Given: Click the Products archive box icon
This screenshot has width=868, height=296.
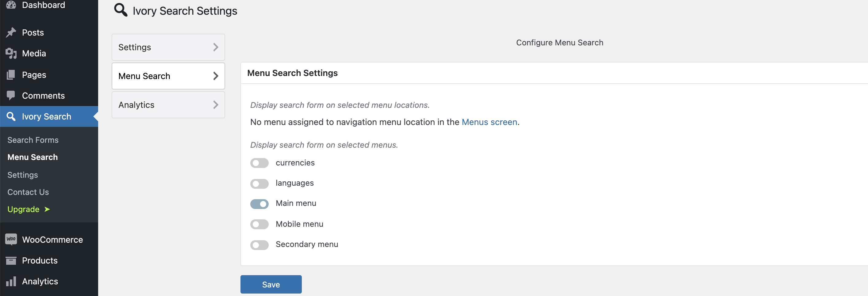Looking at the screenshot, I should tap(11, 260).
